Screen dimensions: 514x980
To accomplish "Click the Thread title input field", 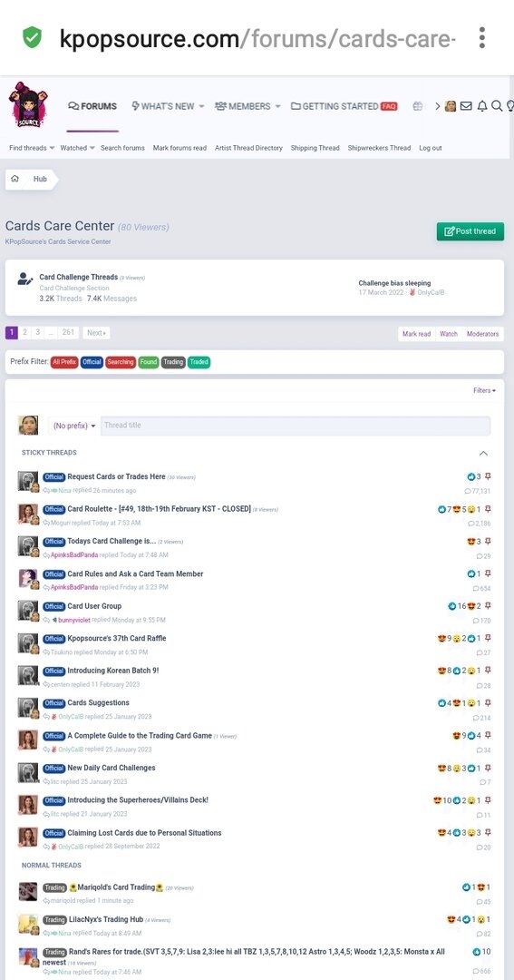I will point(296,426).
